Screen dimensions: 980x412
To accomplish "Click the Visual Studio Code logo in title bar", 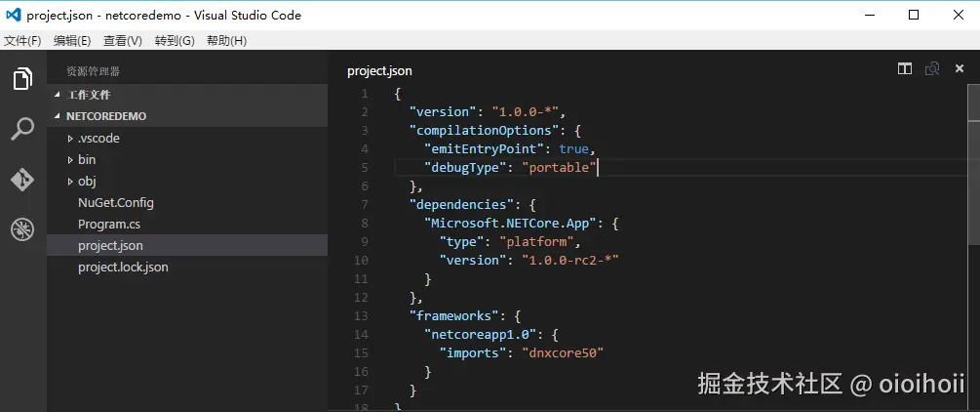I will pos(13,15).
